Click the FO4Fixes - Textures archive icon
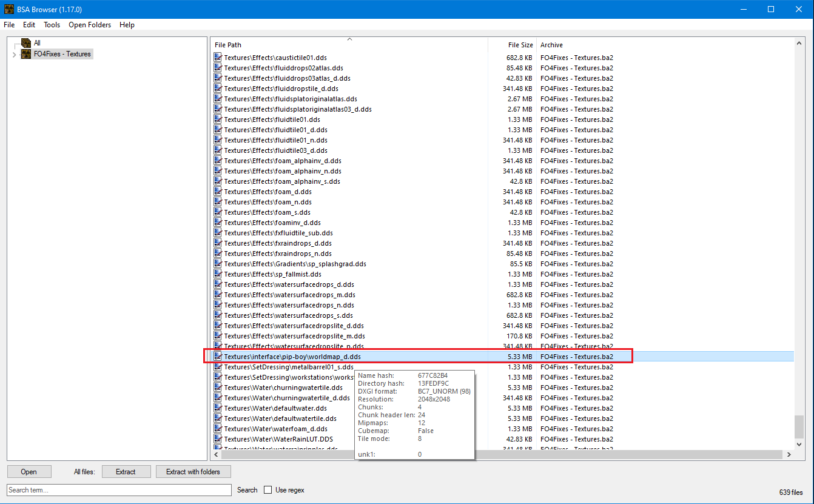The image size is (814, 504). (26, 54)
